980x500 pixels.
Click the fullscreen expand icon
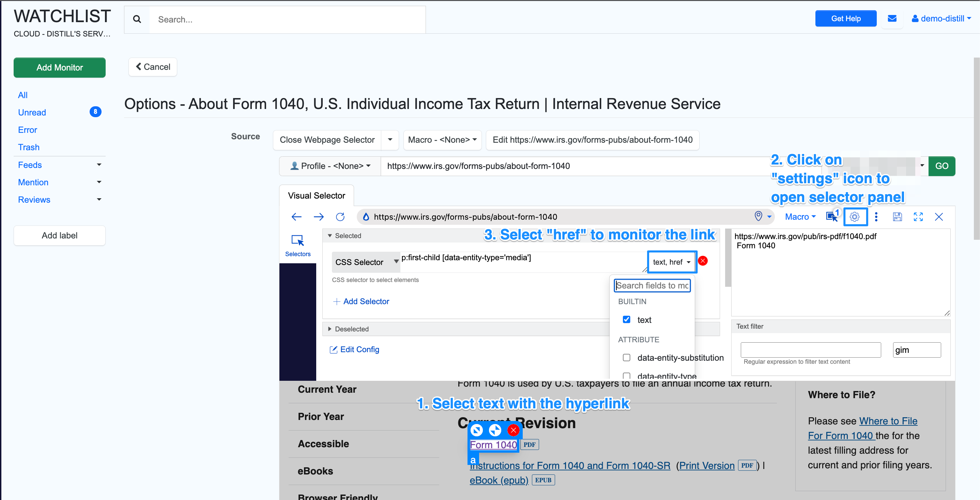[918, 217]
